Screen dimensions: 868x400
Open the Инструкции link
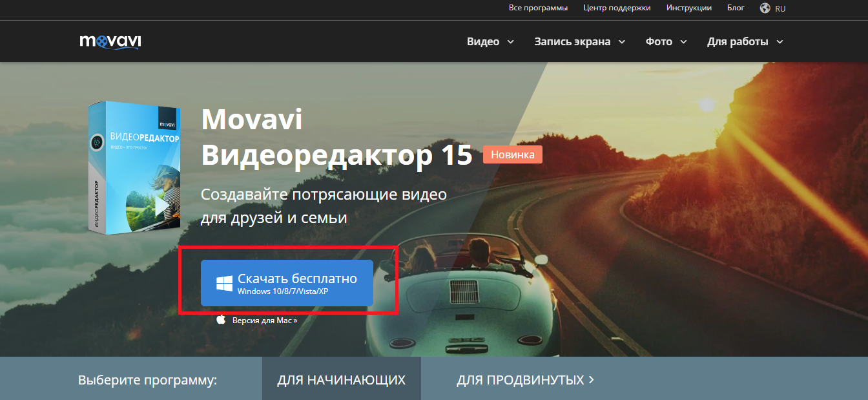coord(689,8)
